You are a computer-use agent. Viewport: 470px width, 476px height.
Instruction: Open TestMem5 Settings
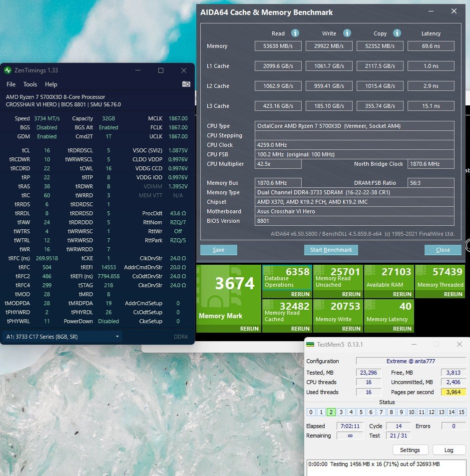tap(410, 450)
